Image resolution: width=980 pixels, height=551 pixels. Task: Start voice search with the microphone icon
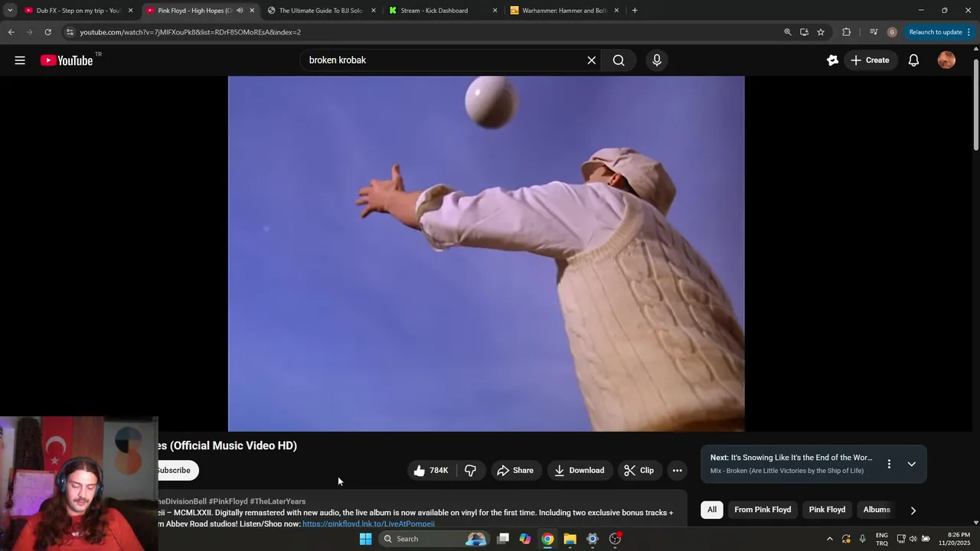[657, 60]
